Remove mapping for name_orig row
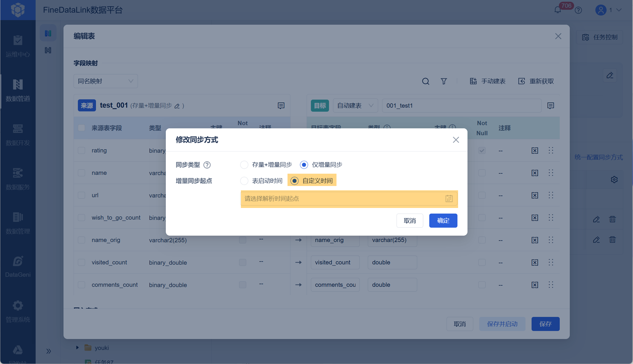The image size is (633, 364). click(535, 240)
